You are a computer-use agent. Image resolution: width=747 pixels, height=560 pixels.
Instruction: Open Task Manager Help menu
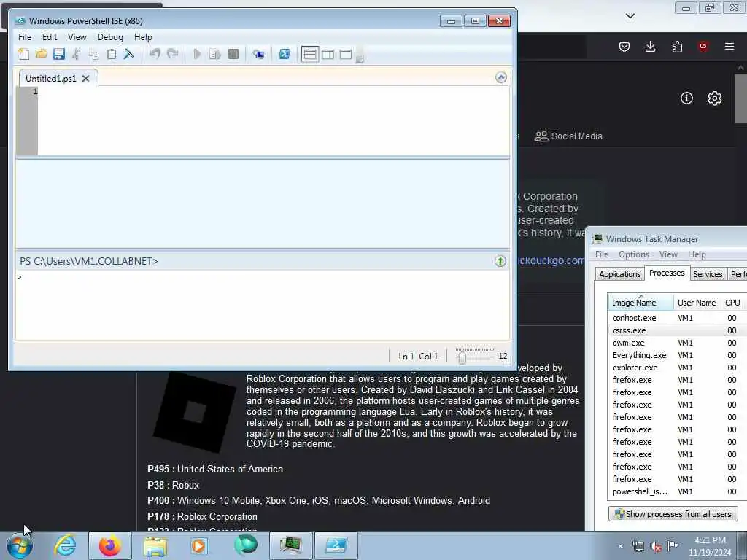697,254
